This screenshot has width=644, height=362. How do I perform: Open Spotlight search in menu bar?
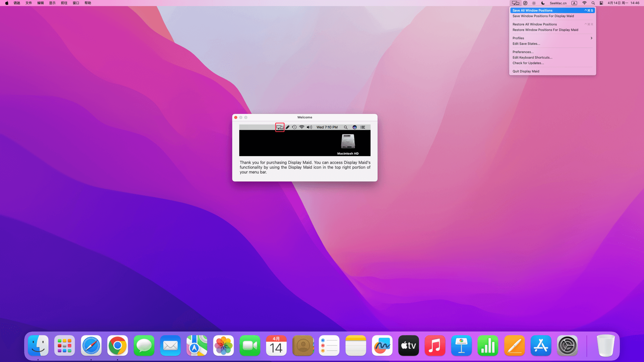click(x=593, y=3)
